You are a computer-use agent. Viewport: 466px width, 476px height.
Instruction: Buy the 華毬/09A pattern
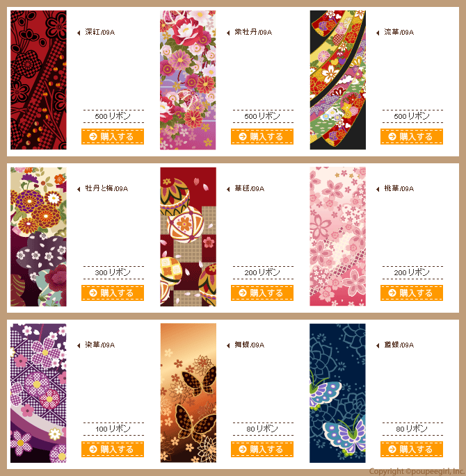262,293
